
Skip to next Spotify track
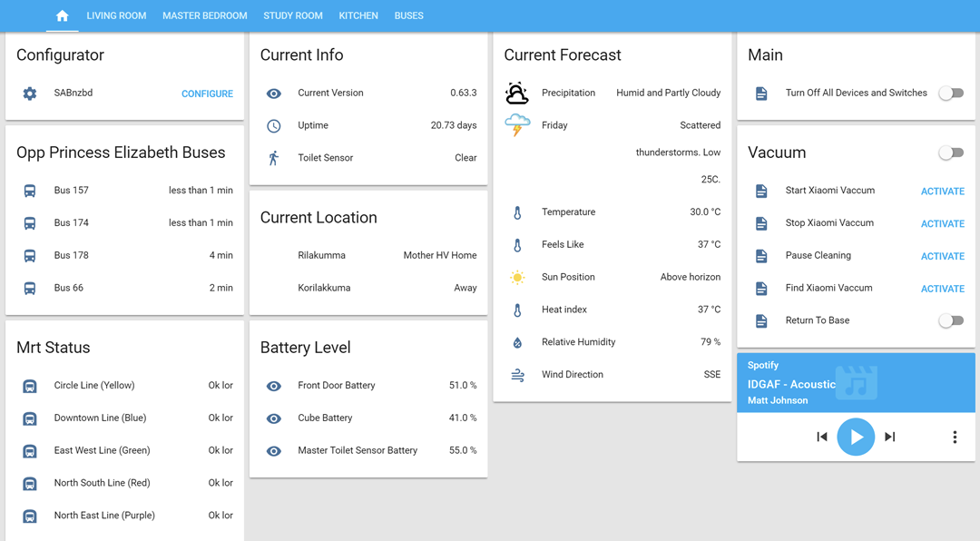tap(890, 437)
